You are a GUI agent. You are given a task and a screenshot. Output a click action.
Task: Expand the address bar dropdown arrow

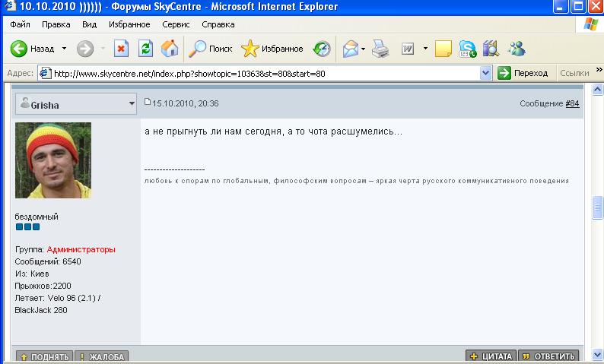coord(486,73)
